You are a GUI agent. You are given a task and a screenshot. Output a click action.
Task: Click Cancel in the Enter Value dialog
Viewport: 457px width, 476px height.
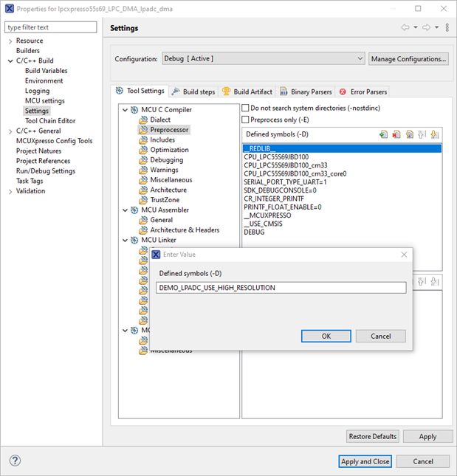coord(380,336)
